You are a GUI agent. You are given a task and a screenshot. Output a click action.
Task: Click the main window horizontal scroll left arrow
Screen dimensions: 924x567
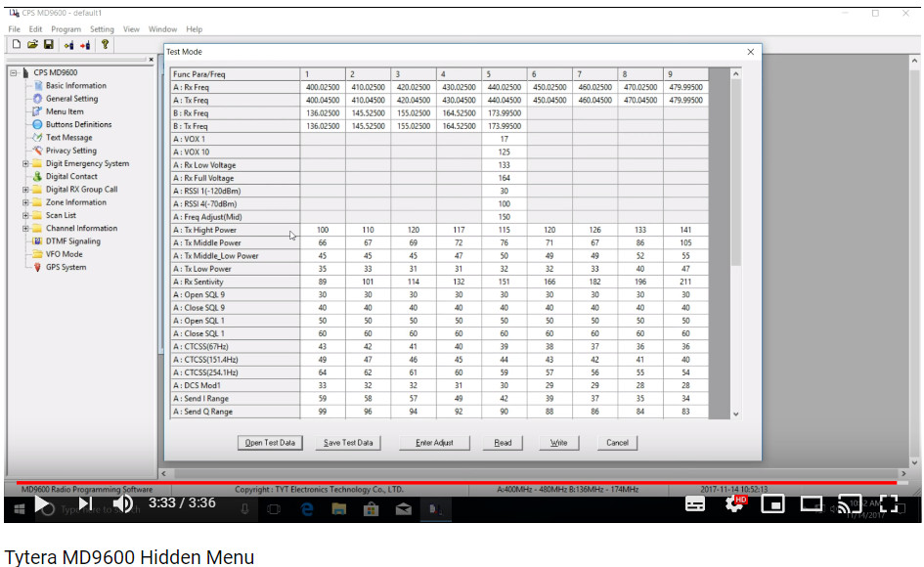(x=164, y=473)
